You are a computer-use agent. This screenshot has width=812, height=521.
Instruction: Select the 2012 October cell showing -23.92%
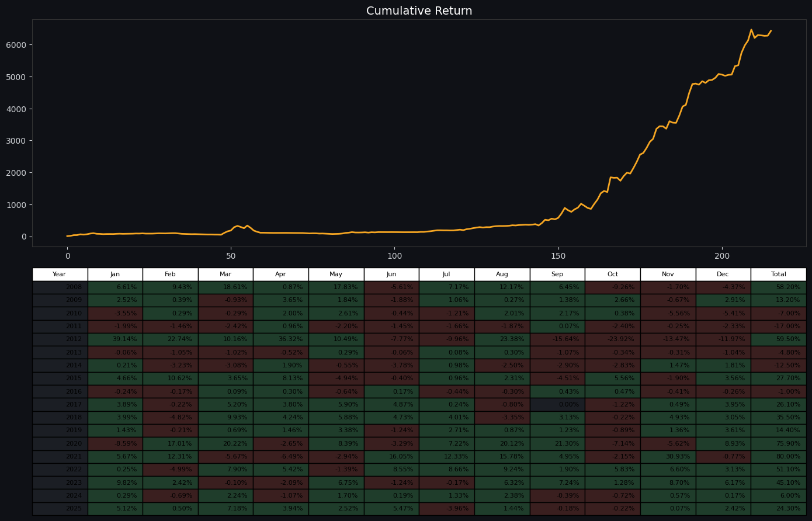click(612, 339)
